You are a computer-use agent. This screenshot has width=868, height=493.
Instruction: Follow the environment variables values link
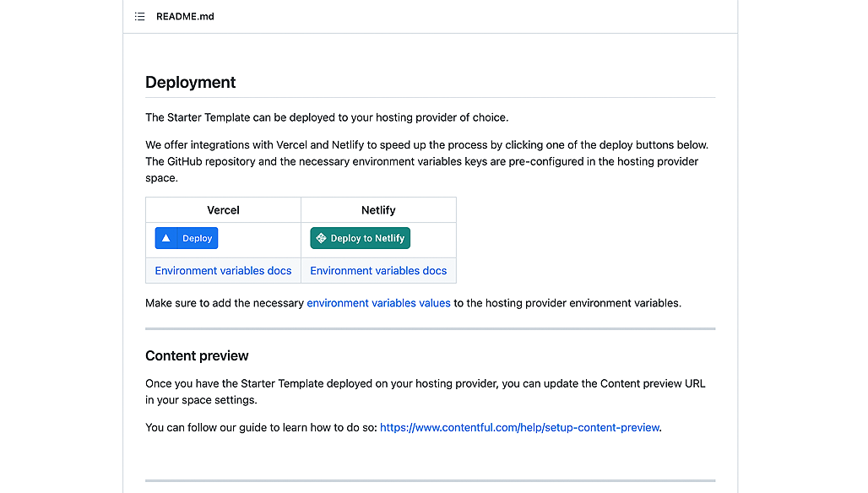tap(378, 303)
